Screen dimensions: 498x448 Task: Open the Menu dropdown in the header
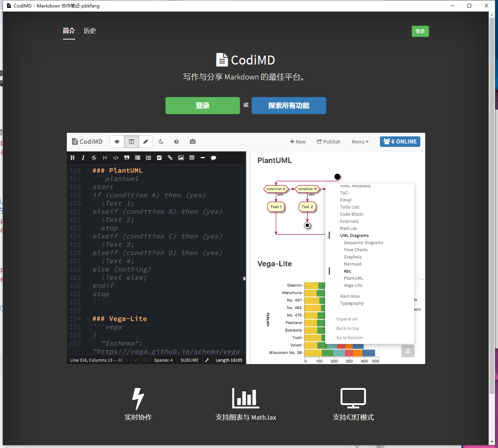click(x=360, y=142)
